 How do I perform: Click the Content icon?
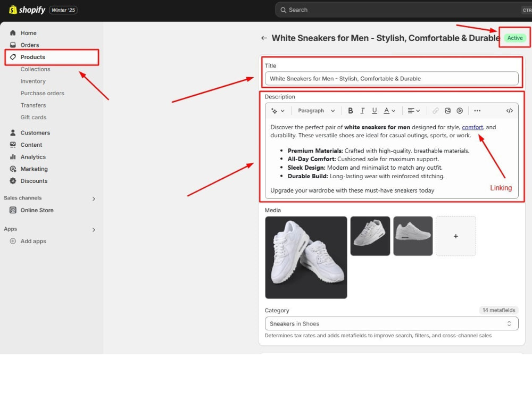click(x=13, y=145)
